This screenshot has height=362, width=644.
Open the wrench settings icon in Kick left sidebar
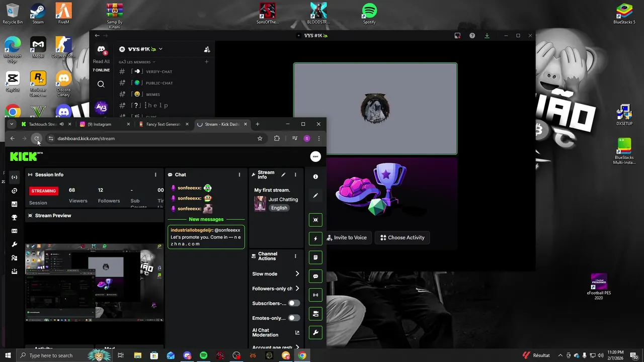(14, 244)
